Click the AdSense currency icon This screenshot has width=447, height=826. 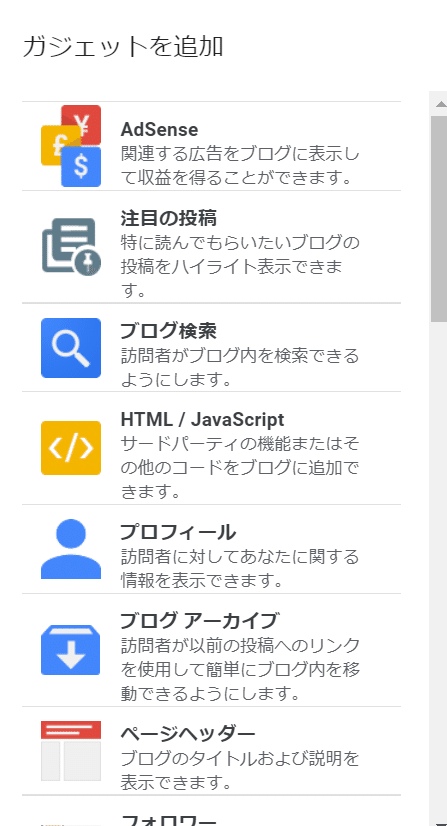tap(71, 146)
